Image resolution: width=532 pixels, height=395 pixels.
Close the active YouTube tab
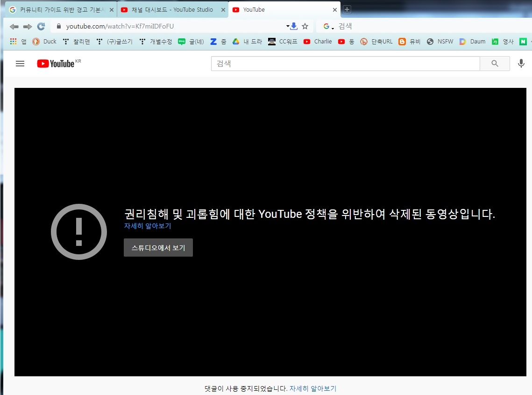coord(334,10)
